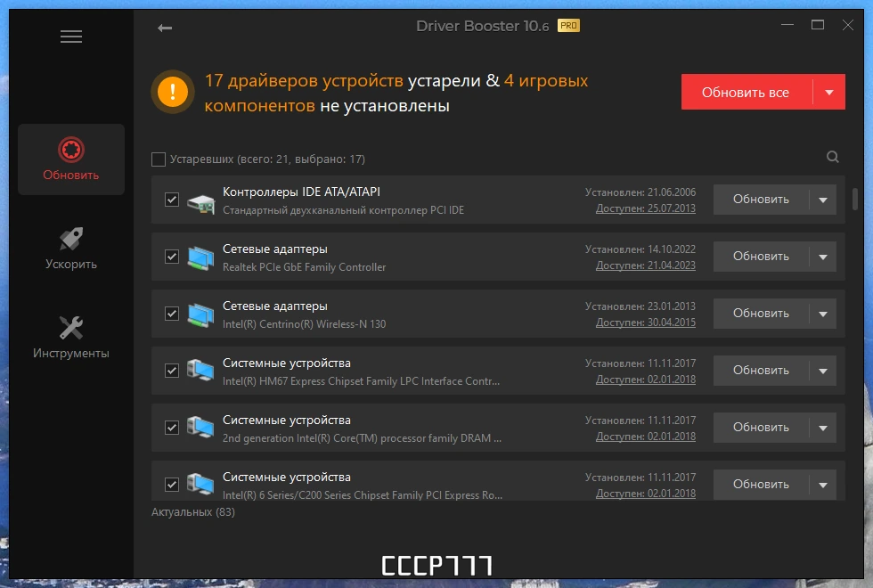Click the Intel(R) Centrino(R) Wireless-N 130 text
The image size is (873, 588).
(304, 324)
